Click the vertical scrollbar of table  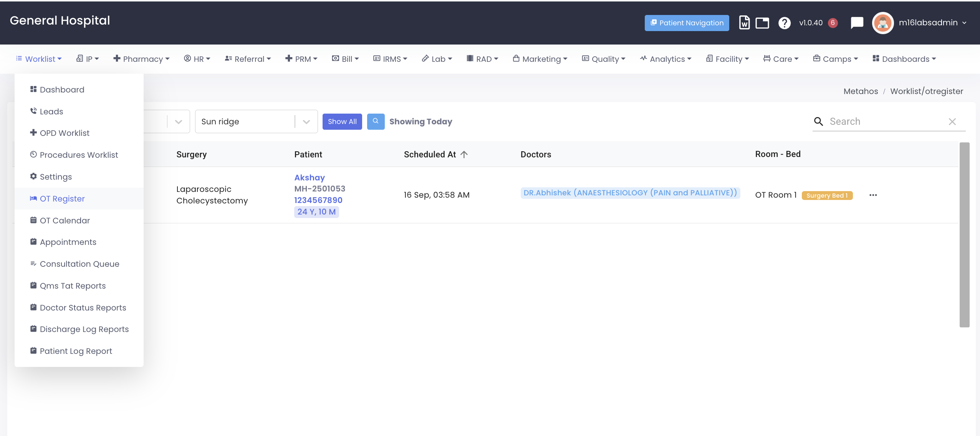coord(964,235)
